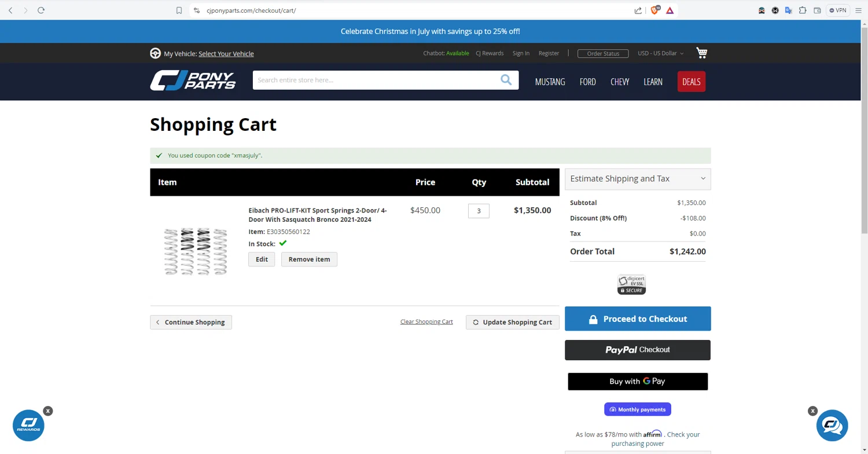The width and height of the screenshot is (868, 454).
Task: Open the chat bubble widget
Action: click(x=832, y=426)
